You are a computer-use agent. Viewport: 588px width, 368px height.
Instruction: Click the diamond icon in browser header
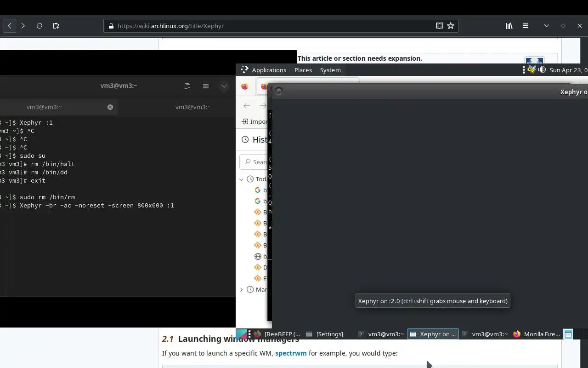pos(563,26)
